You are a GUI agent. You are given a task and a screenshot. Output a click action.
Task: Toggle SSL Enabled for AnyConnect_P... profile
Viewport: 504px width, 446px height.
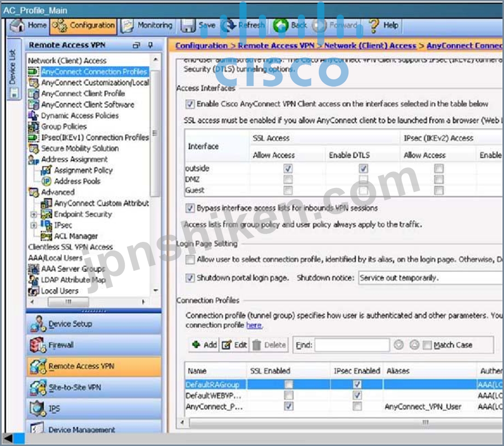click(x=289, y=406)
